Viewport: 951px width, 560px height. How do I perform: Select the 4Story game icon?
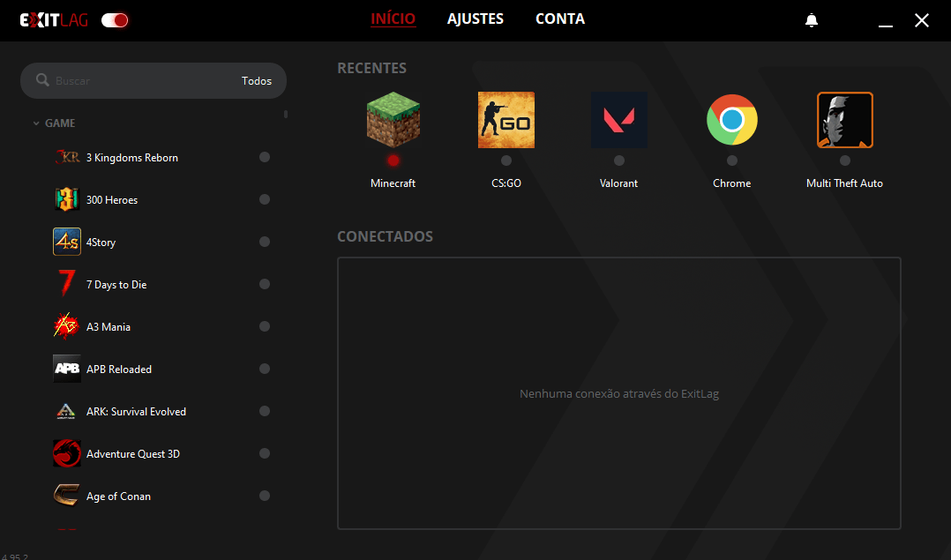(x=67, y=242)
